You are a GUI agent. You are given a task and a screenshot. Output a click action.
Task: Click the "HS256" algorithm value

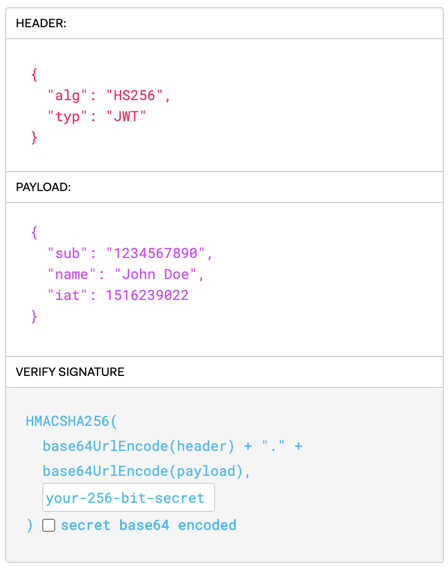pyautogui.click(x=134, y=96)
